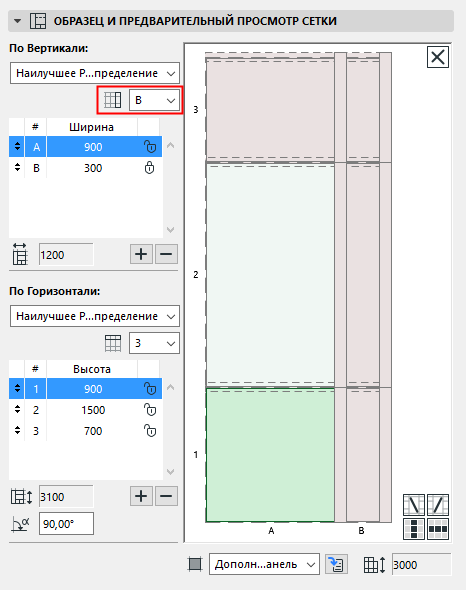Click forward slash diagonal pattern icon
466x590 pixels.
[x=438, y=505]
